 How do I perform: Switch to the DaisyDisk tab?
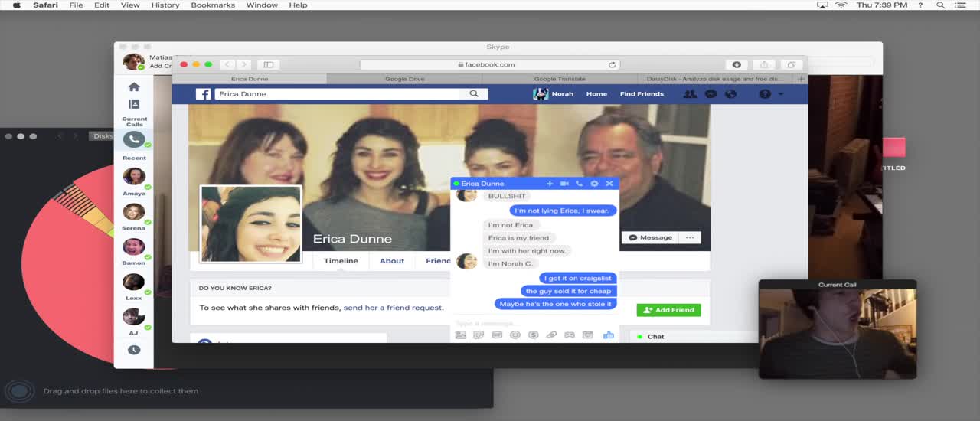[x=715, y=79]
